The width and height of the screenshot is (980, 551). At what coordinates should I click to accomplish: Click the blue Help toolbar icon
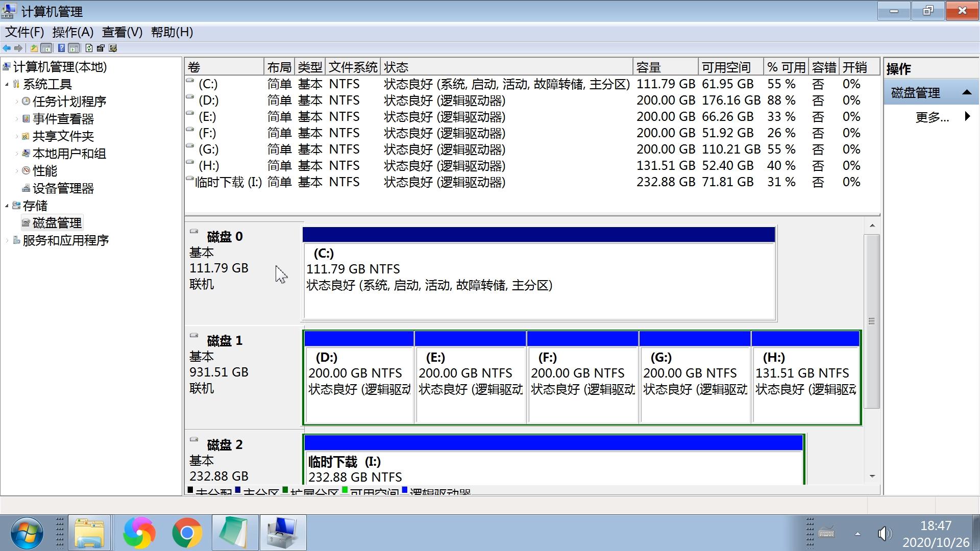pyautogui.click(x=61, y=48)
